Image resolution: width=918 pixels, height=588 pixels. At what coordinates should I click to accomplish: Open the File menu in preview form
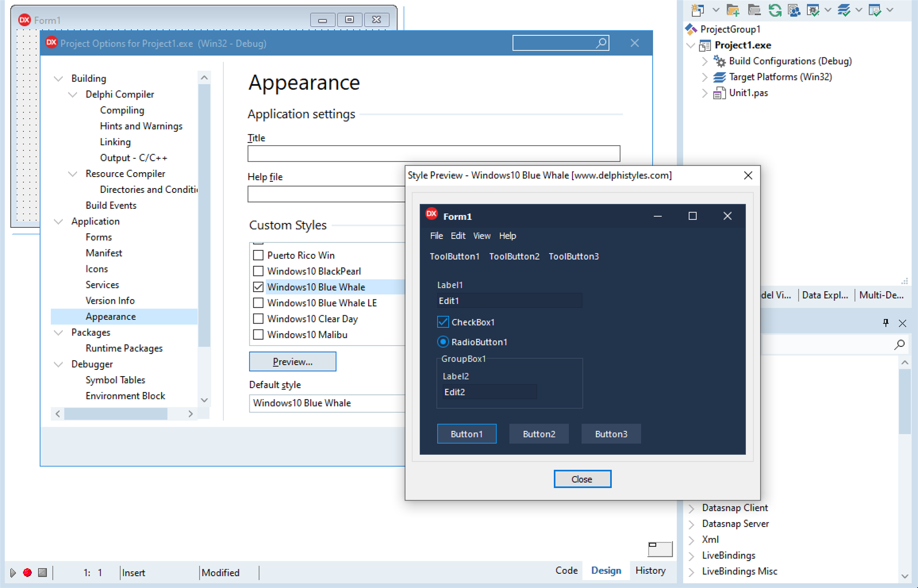[x=436, y=236]
